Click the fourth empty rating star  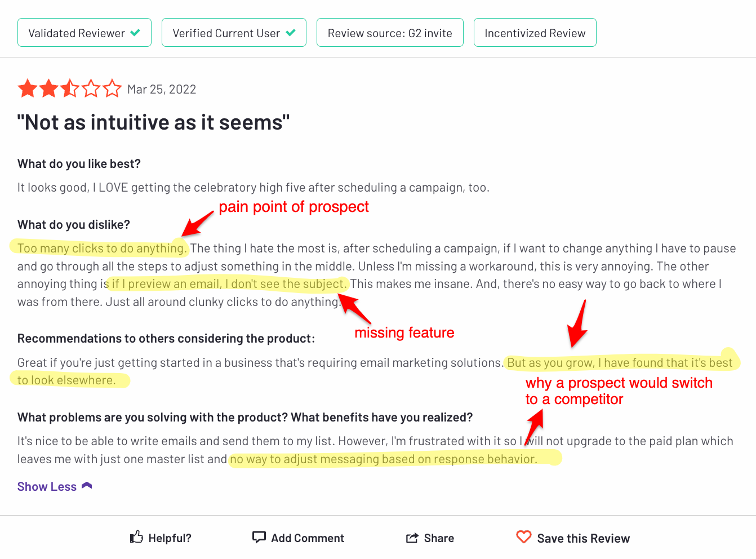91,88
